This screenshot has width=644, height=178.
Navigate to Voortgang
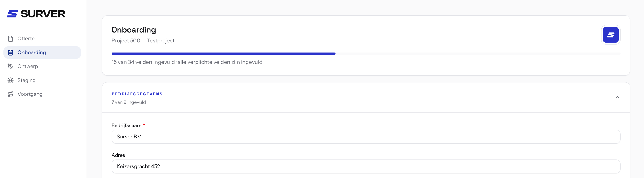(x=42, y=94)
